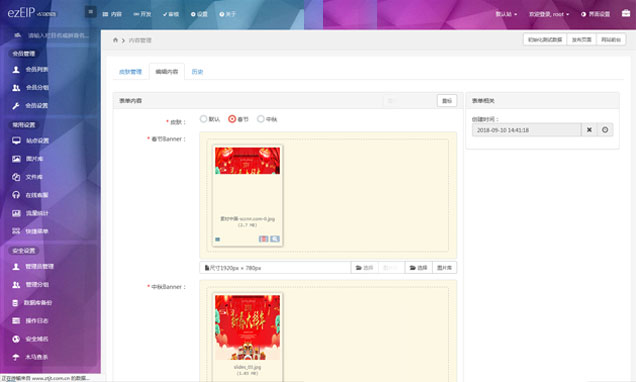Select the 默认 skin radio button

pyautogui.click(x=204, y=119)
